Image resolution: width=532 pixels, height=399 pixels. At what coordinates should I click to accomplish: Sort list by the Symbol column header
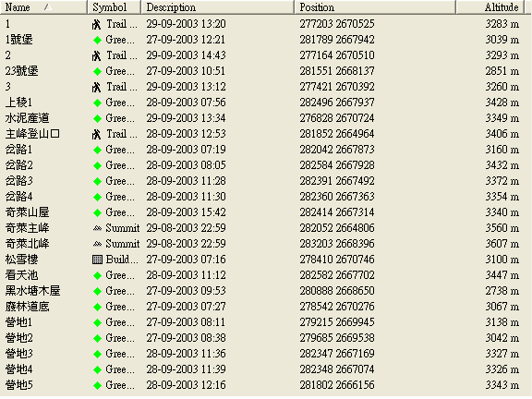tap(114, 7)
